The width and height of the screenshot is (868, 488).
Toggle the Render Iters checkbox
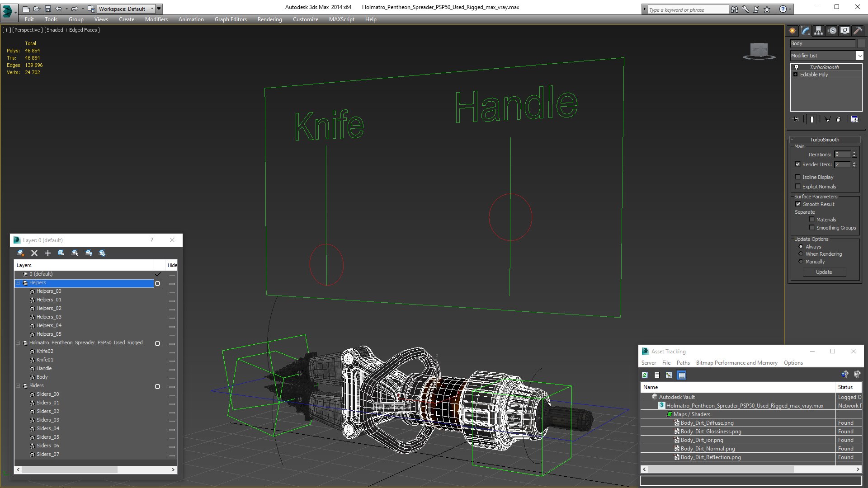click(798, 164)
